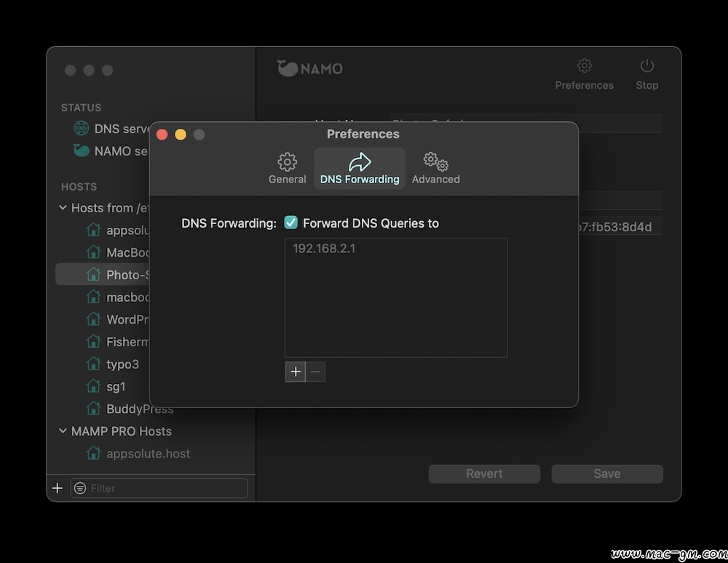Click the filter icon in the search field
The image size is (728, 563).
point(80,488)
